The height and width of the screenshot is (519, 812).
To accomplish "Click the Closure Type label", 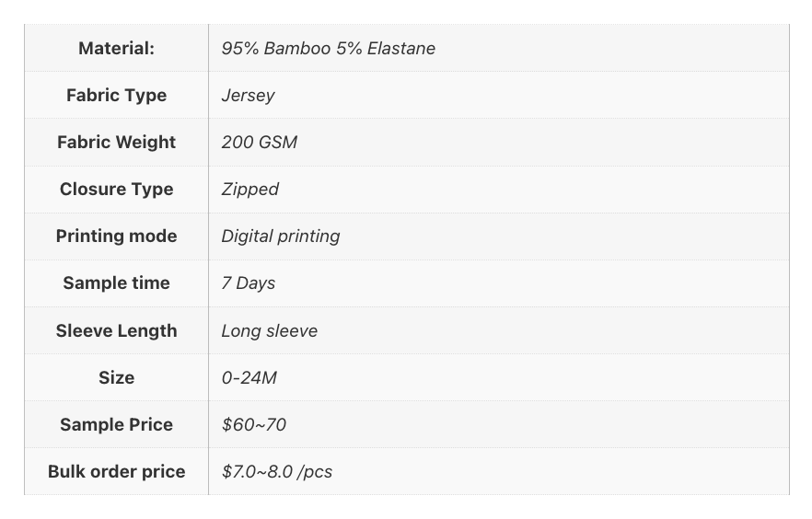I will tap(117, 189).
